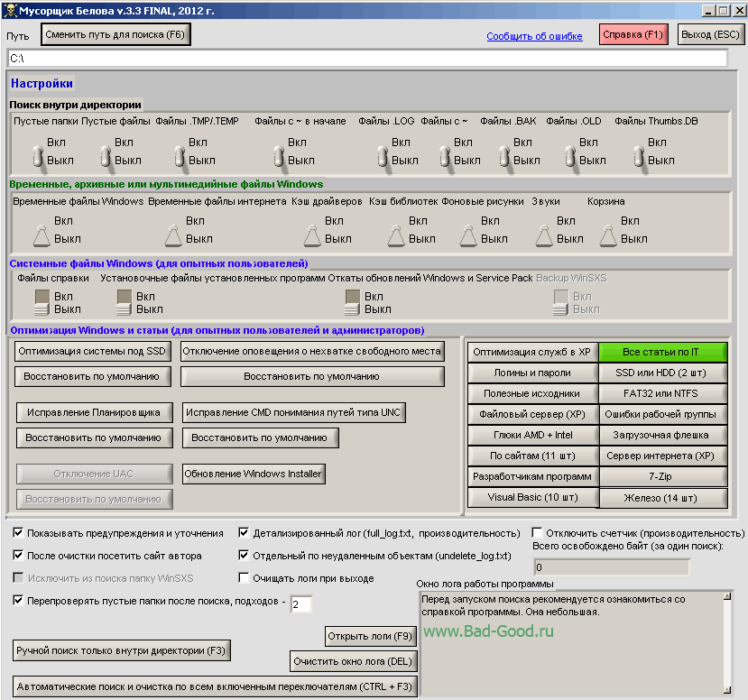Toggle Откаты обновлений Windows switch

pos(353,303)
